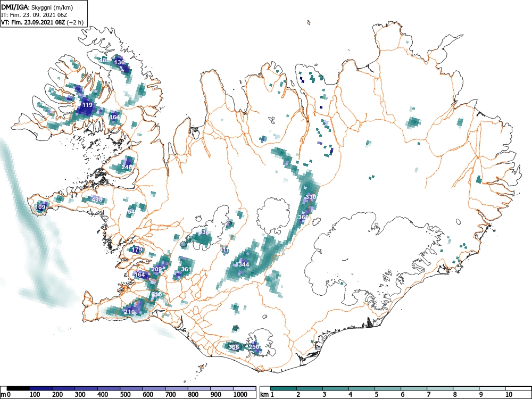The image size is (532, 399).
Task: Click the title text 'DMI/IGA: Skyggni (m/km)'
Action: pos(37,6)
